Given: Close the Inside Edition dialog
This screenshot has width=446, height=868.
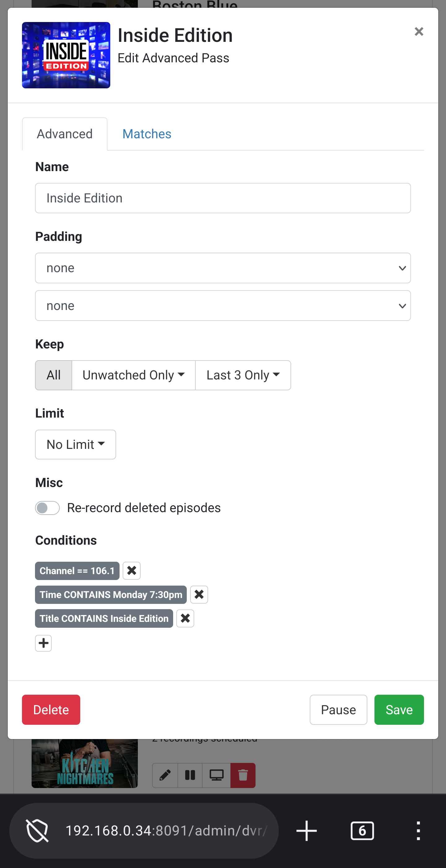Looking at the screenshot, I should pos(419,31).
